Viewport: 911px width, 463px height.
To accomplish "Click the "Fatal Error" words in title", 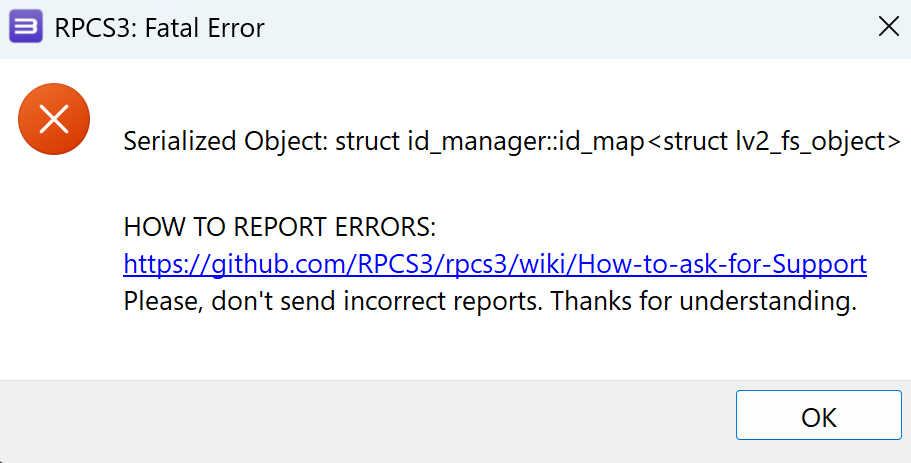I will [x=205, y=28].
